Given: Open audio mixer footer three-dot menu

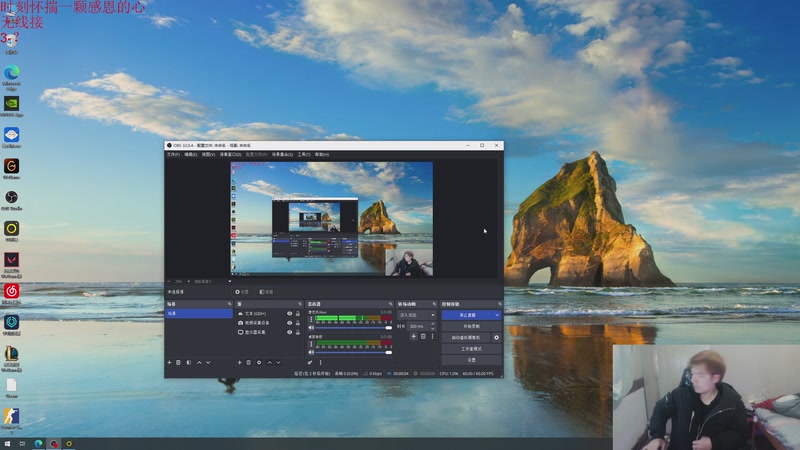Looking at the screenshot, I should click(320, 362).
